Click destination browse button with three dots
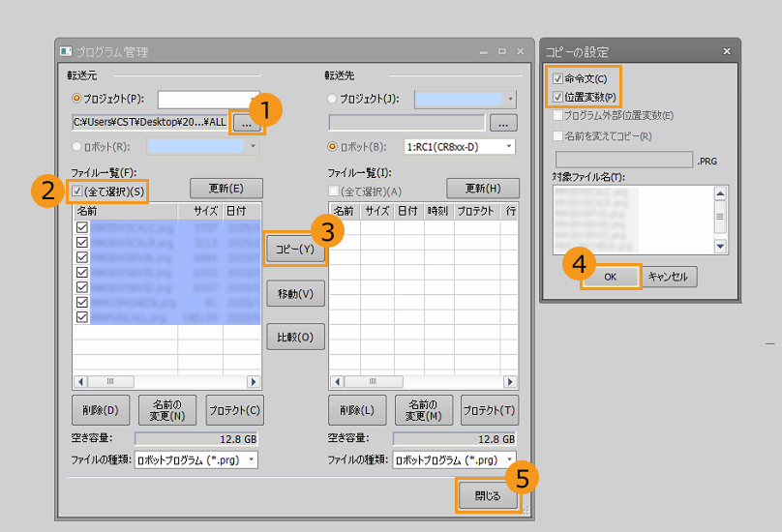 pyautogui.click(x=503, y=123)
